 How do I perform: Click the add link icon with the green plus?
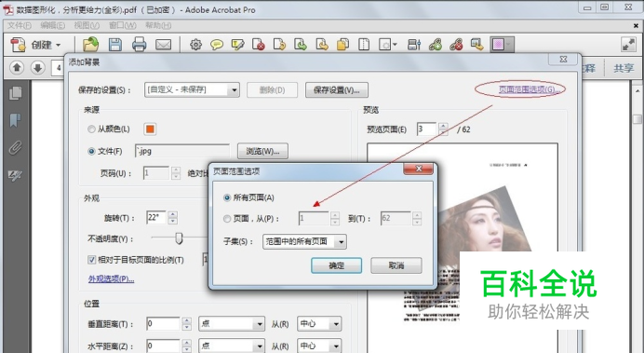pos(435,45)
